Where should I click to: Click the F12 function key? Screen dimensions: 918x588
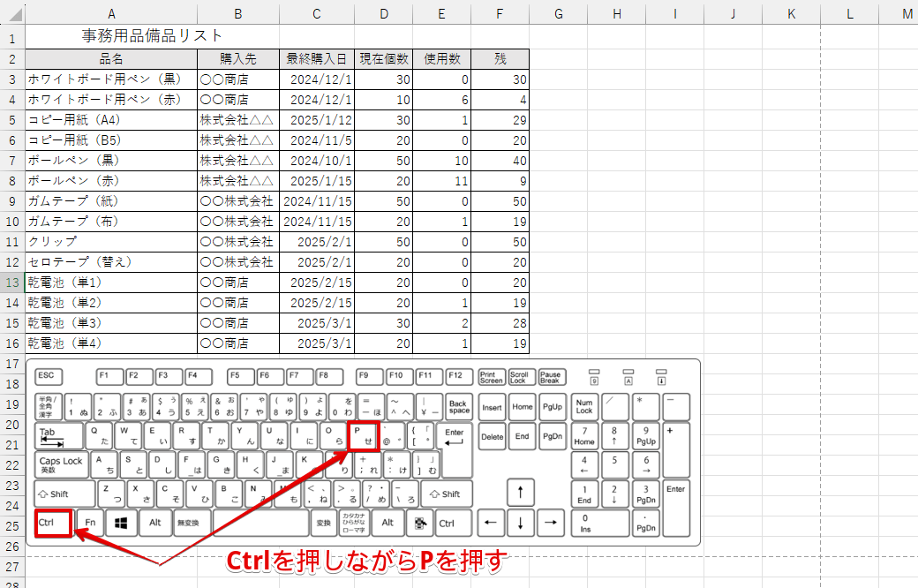[459, 375]
